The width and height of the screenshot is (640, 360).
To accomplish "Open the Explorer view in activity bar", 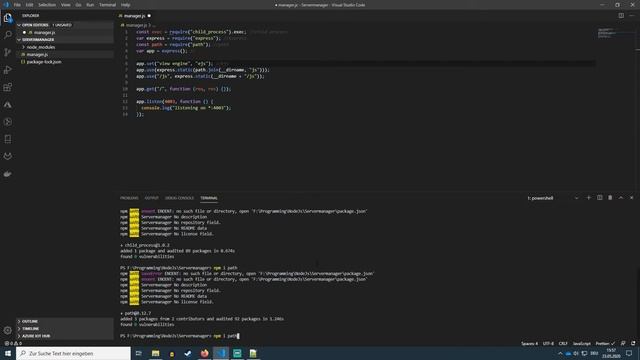I will [x=8, y=18].
